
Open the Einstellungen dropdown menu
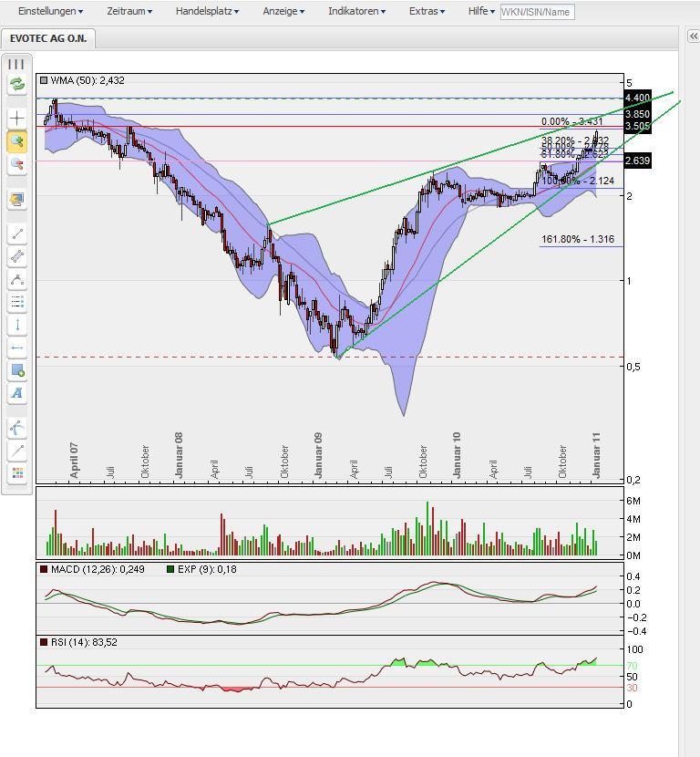tap(50, 11)
